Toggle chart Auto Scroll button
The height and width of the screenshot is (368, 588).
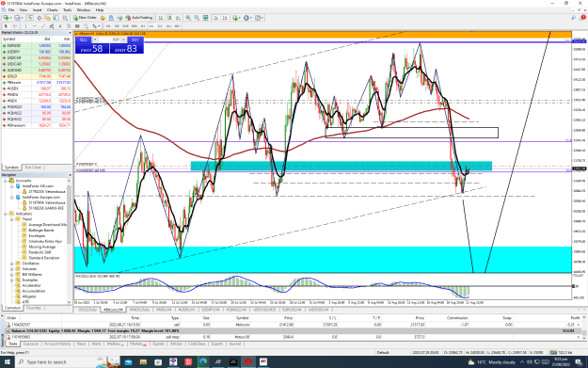coord(216,18)
